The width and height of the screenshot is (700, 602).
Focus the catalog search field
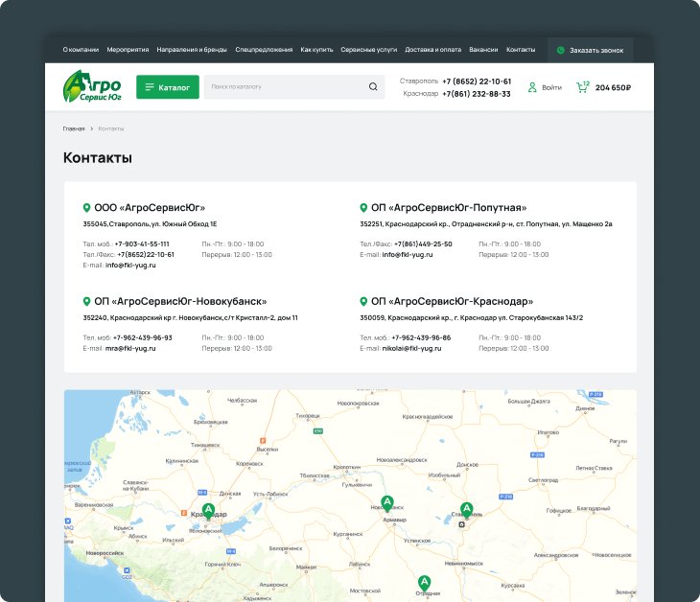pyautogui.click(x=294, y=87)
